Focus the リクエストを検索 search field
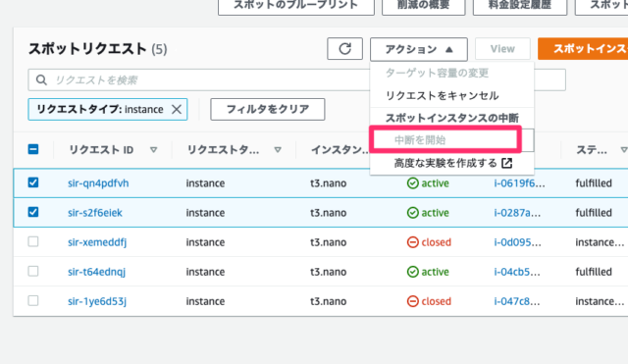This screenshot has height=364, width=628. [x=200, y=80]
